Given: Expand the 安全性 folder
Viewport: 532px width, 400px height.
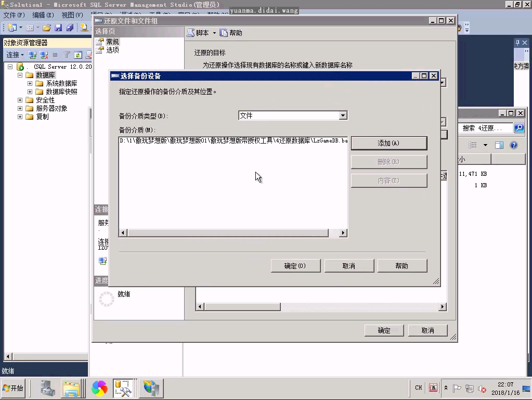Looking at the screenshot, I should 20,100.
